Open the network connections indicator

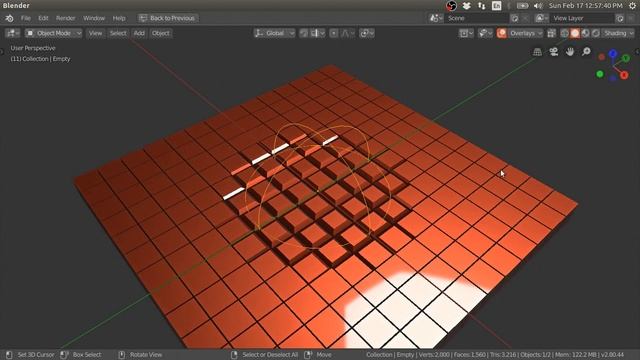pos(482,6)
